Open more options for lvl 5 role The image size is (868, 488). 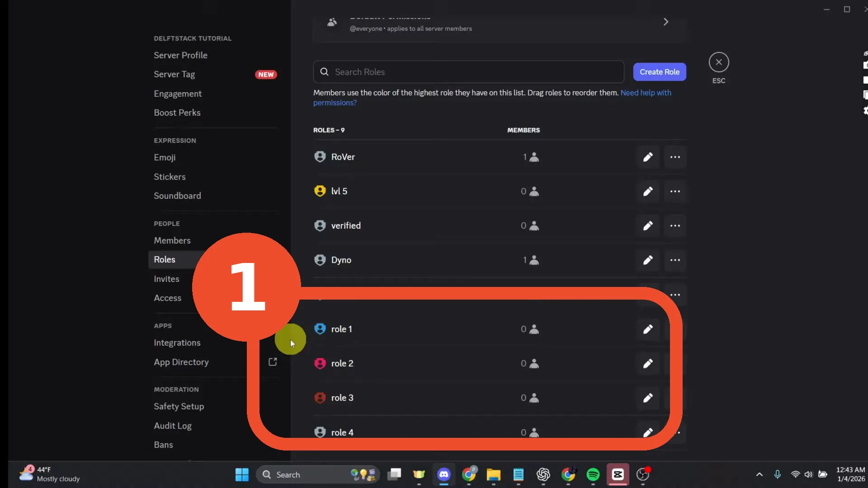pyautogui.click(x=675, y=192)
